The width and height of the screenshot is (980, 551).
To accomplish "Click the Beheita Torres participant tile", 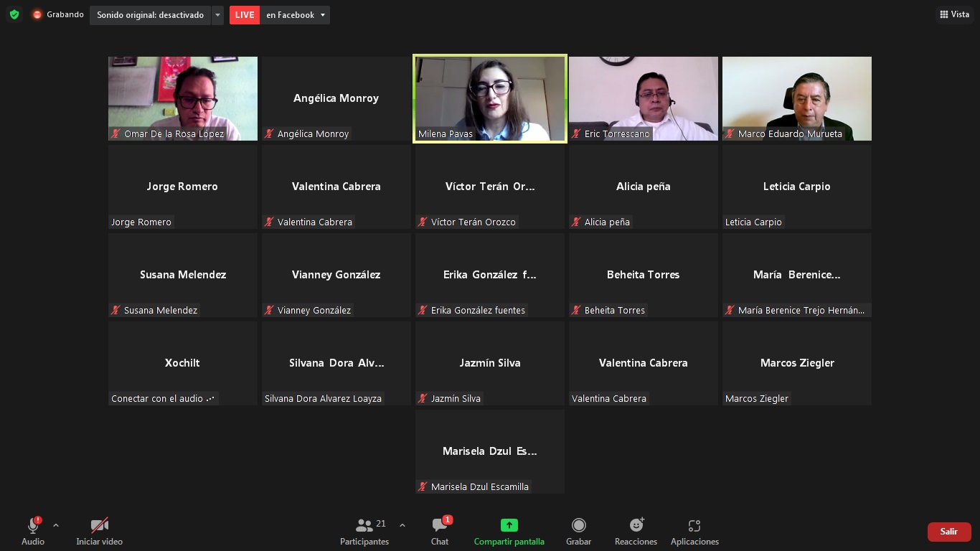I will click(644, 275).
